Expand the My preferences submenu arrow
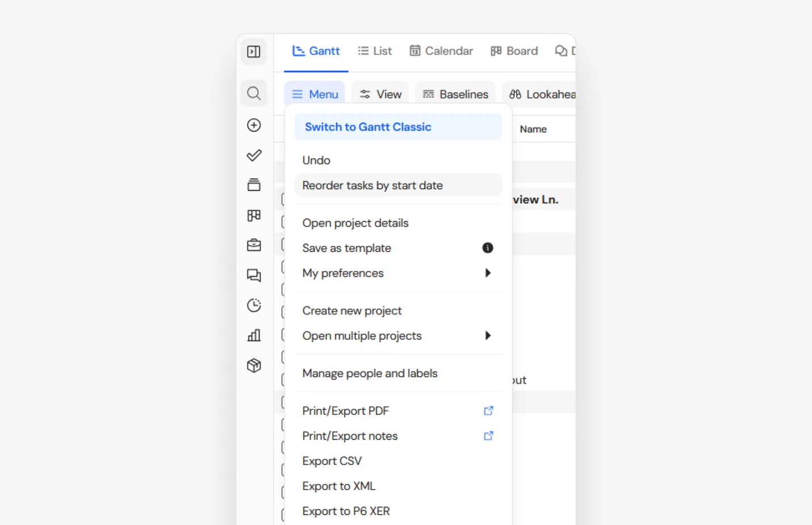 point(488,273)
